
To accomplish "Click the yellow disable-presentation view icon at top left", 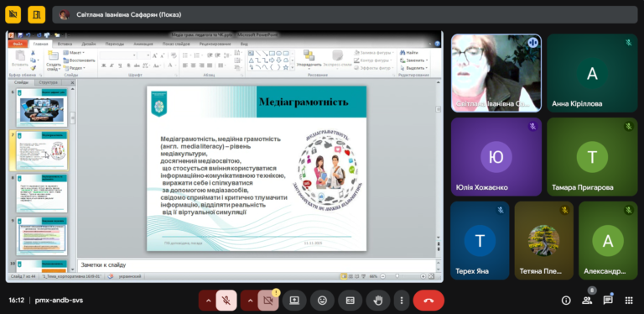I will point(13,15).
